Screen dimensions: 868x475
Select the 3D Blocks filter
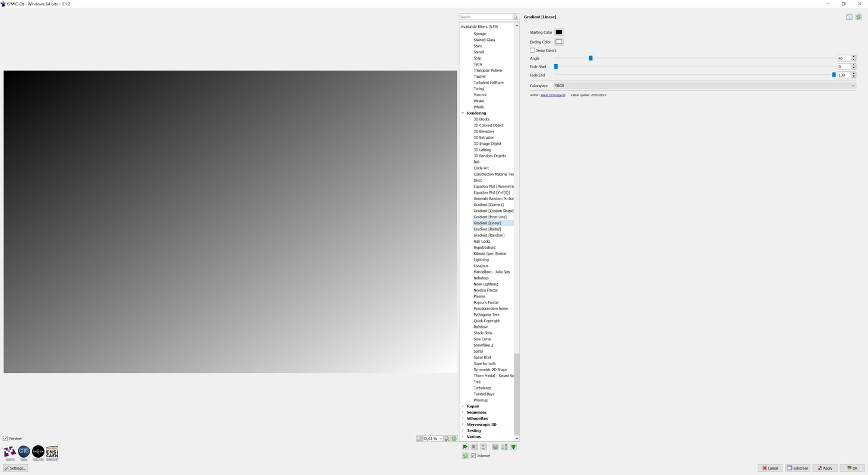481,119
